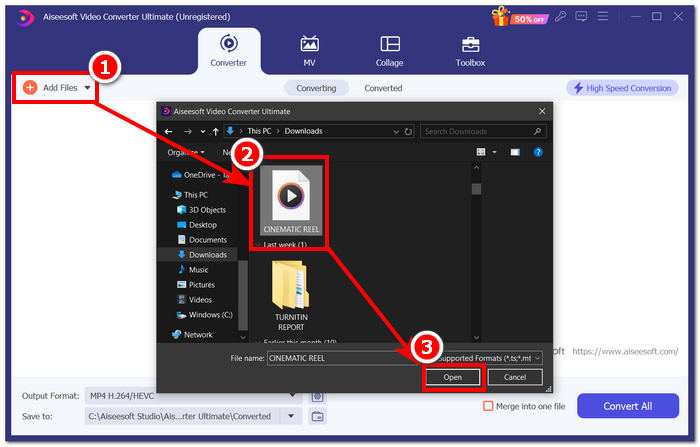Select This PC in the navigation tree
The height and width of the screenshot is (447, 700).
coord(190,195)
